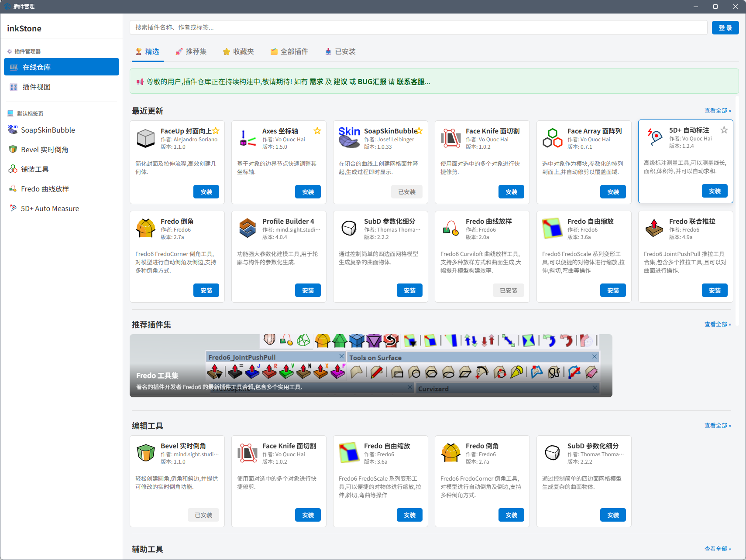Open the 铺装工具 sidebar shortcut
Viewport: 746px width, 560px height.
(x=35, y=169)
